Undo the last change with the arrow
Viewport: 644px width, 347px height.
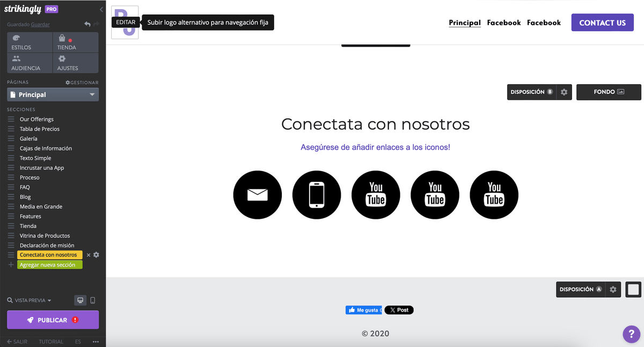click(x=87, y=24)
